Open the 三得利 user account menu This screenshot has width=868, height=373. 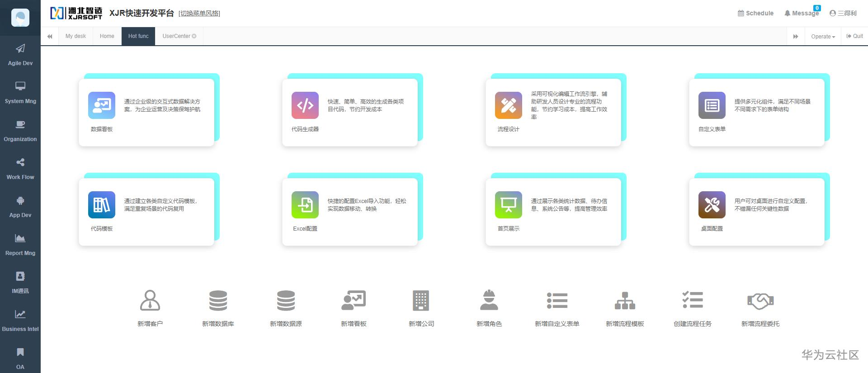pyautogui.click(x=843, y=13)
